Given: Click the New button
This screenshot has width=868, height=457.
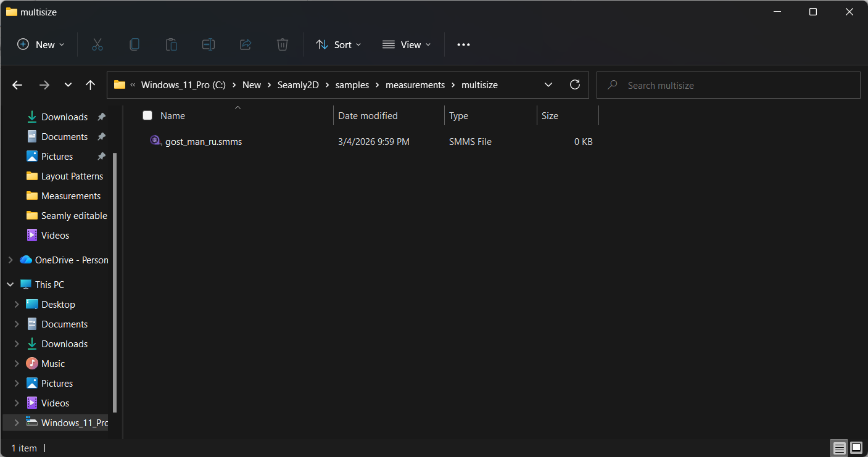Looking at the screenshot, I should [x=41, y=44].
